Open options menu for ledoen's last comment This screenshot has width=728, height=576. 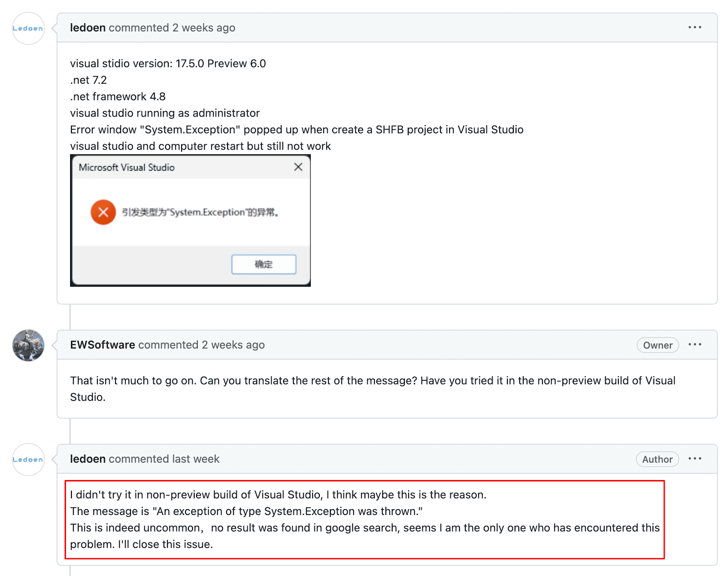tap(694, 459)
